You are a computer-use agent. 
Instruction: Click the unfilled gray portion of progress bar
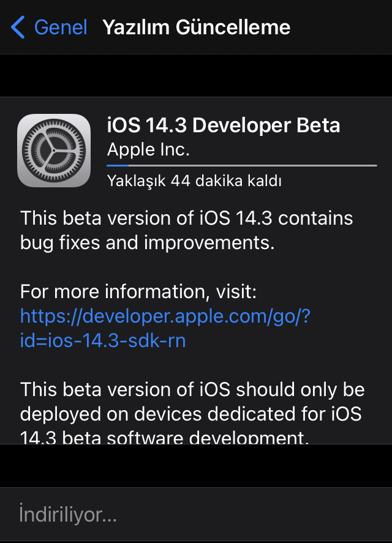(253, 165)
